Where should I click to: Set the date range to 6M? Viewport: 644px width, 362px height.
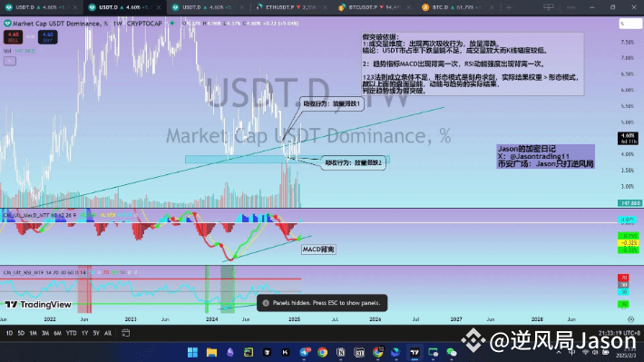pyautogui.click(x=57, y=333)
